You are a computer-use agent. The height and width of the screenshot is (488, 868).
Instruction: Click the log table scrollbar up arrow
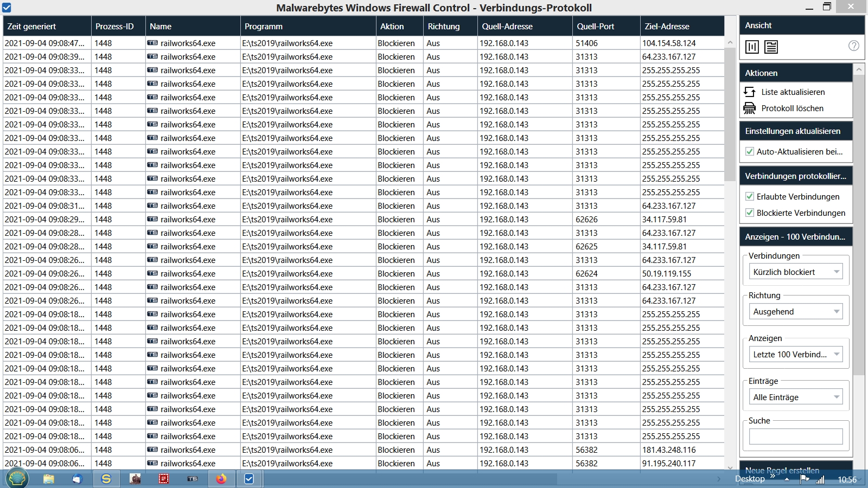730,42
